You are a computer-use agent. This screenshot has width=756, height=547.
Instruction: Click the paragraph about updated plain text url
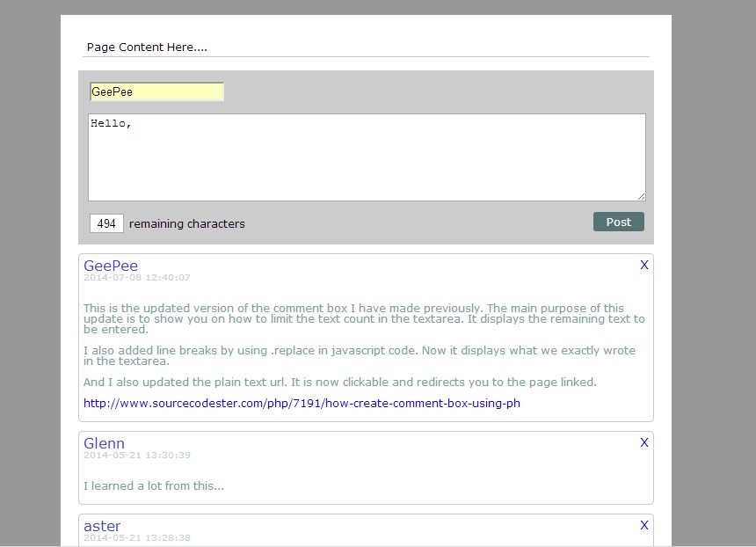pos(339,383)
